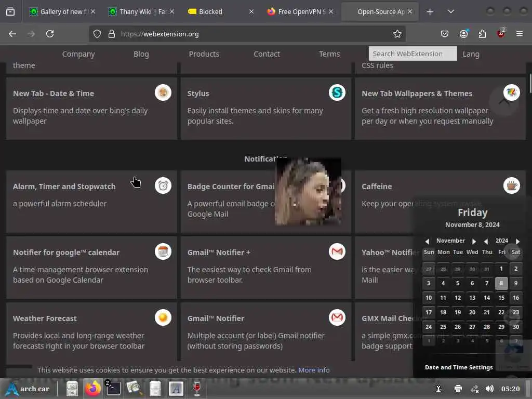
Task: Focus the Search WebExtension field
Action: (x=413, y=54)
